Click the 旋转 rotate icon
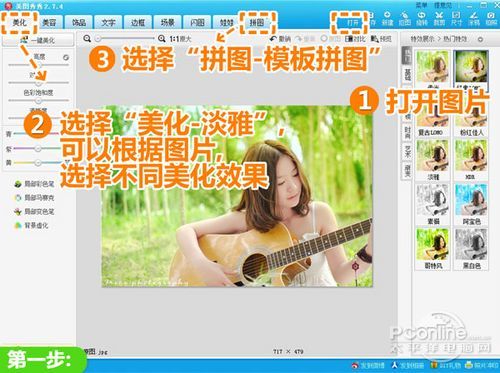Viewport: 500px width, 373px height. [x=422, y=19]
